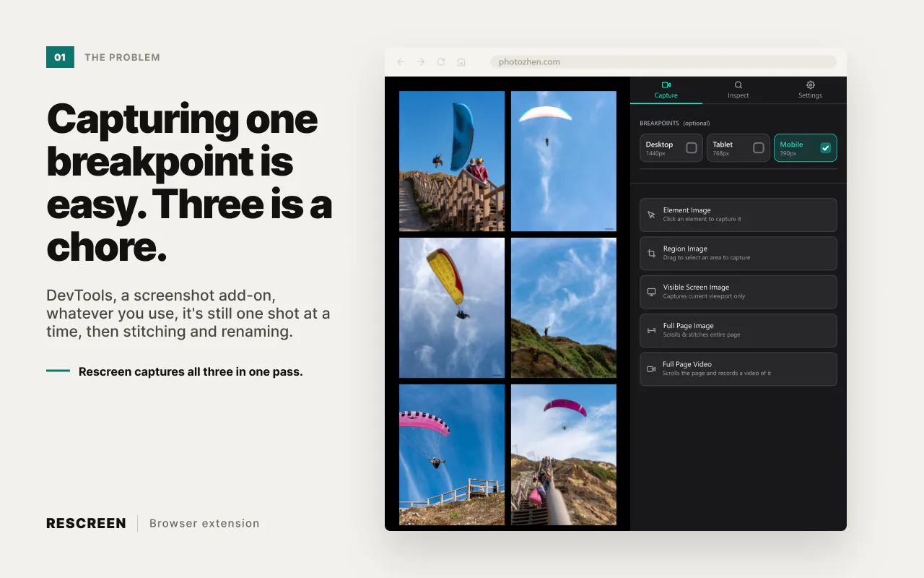Click the 01 badge next to The Problem
Image resolution: width=924 pixels, height=578 pixels.
click(60, 57)
